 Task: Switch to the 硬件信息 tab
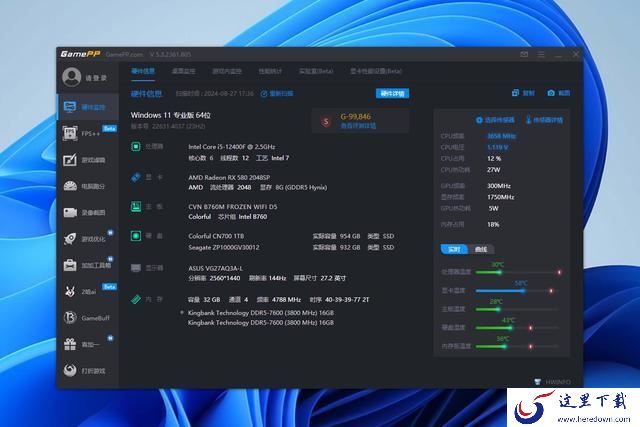143,71
